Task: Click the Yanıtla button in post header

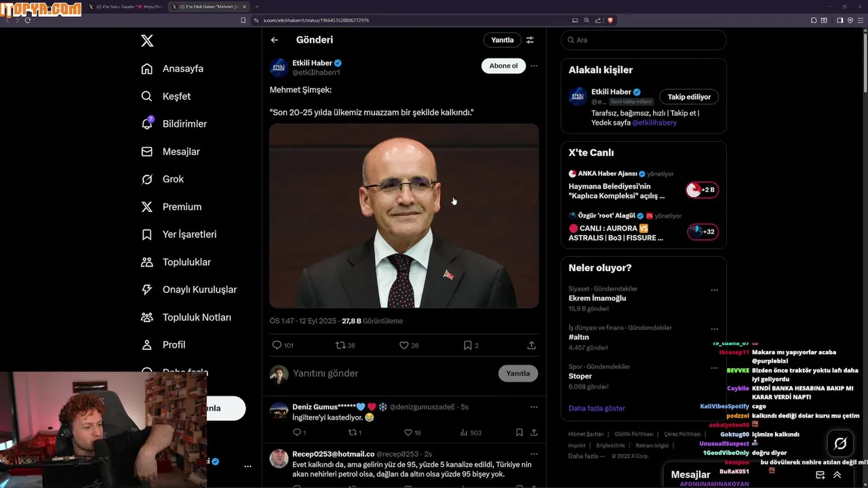Action: pos(502,40)
